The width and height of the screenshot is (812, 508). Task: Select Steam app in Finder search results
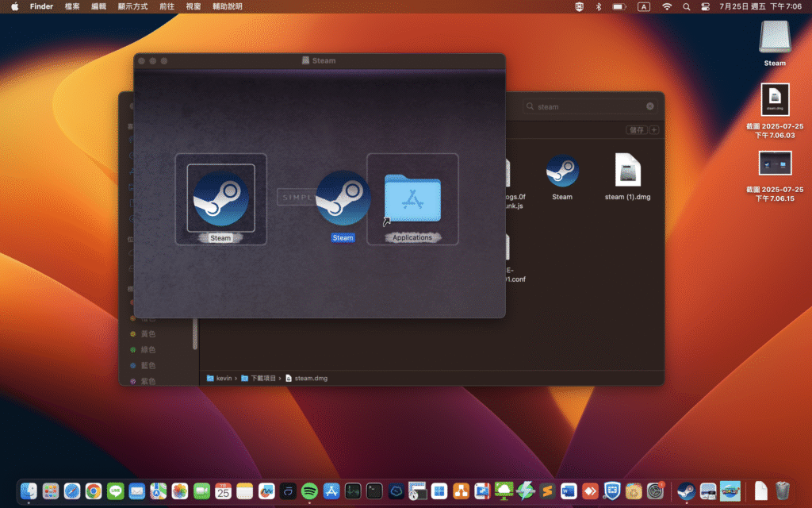point(561,171)
